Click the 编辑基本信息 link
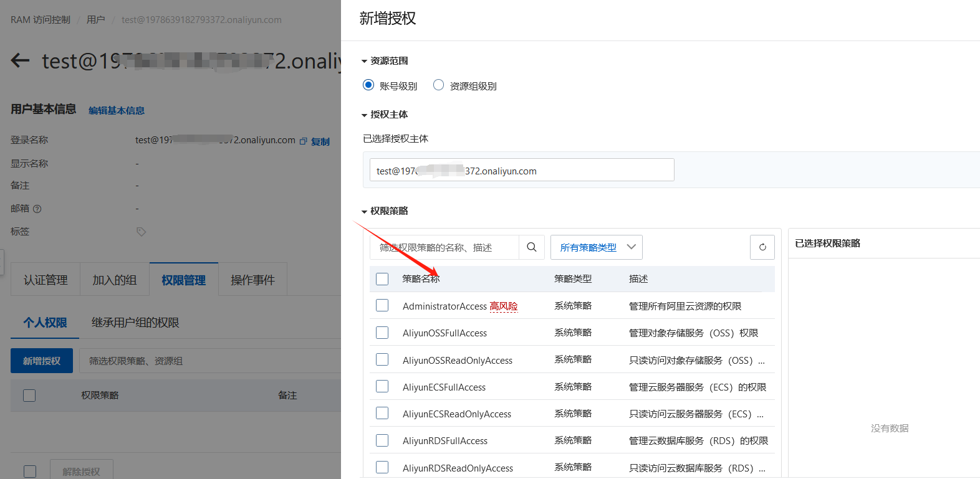Image resolution: width=980 pixels, height=479 pixels. 117,110
